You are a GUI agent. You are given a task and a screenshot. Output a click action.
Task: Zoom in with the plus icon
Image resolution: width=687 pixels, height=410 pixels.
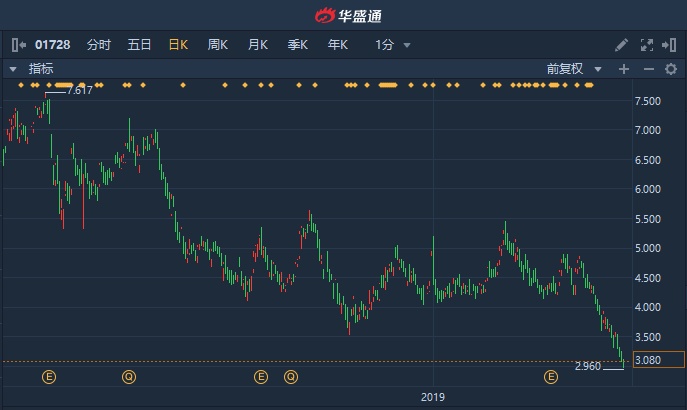click(x=624, y=69)
